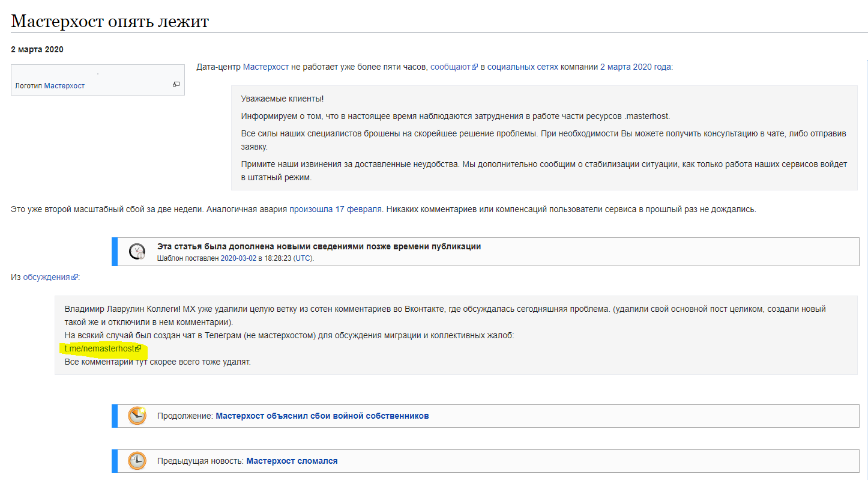Open the Мастерхост link in logo caption
Image resolution: width=868 pixels, height=480 pixels.
coord(64,86)
